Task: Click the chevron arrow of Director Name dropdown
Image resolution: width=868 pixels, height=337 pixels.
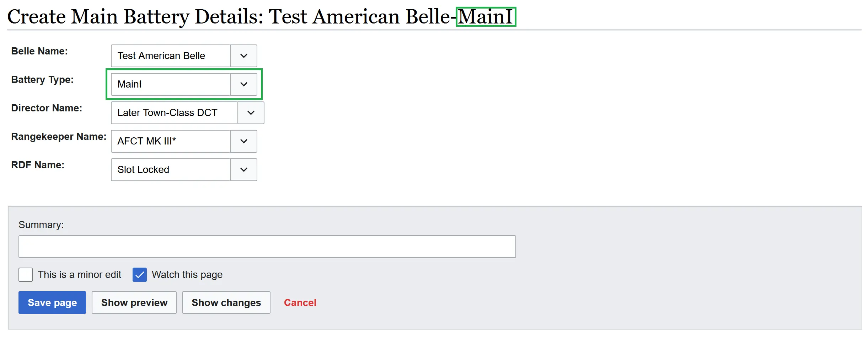Action: [x=251, y=113]
